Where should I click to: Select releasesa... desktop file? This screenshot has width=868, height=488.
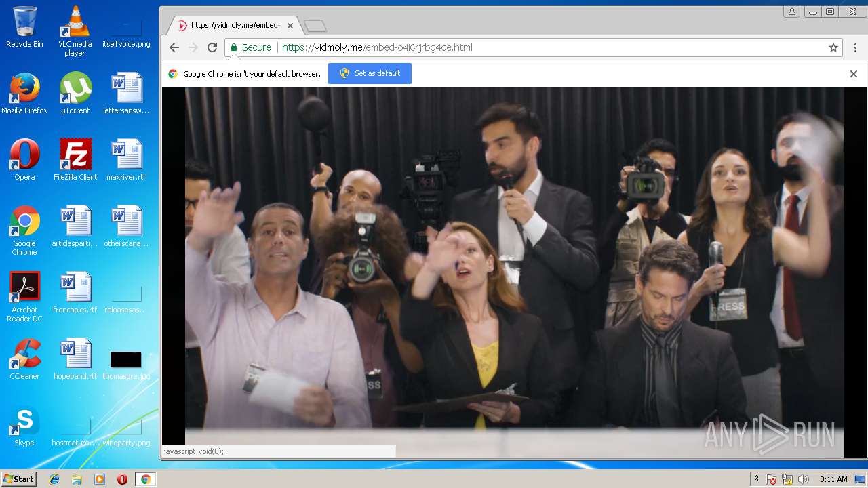click(x=126, y=298)
